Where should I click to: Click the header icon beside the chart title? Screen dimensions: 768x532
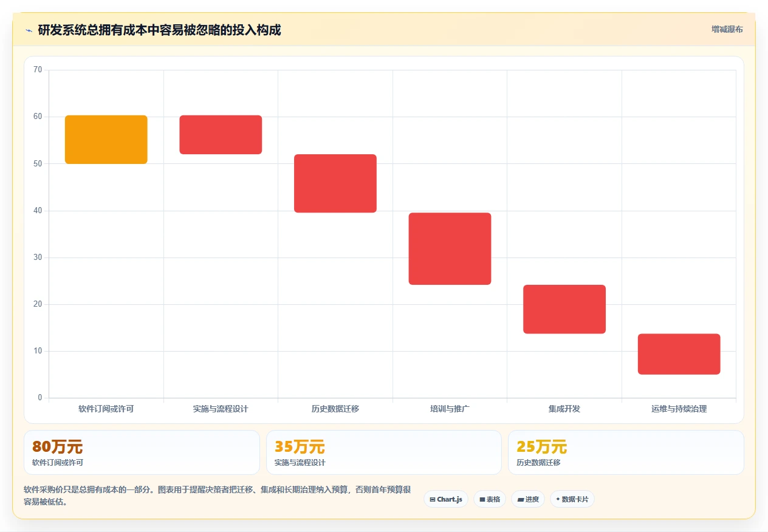point(29,30)
